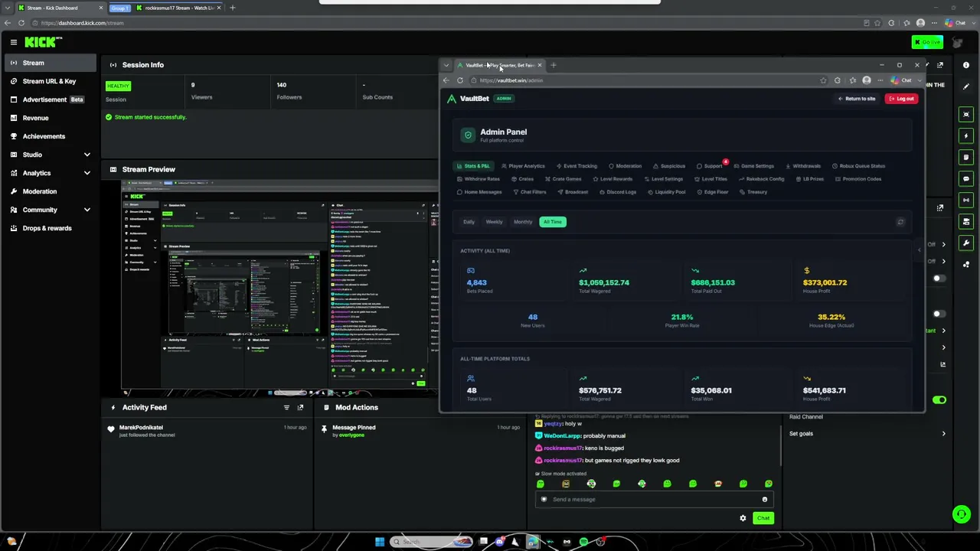Open Moderation in the Kick sidebar
980x551 pixels.
(51, 191)
